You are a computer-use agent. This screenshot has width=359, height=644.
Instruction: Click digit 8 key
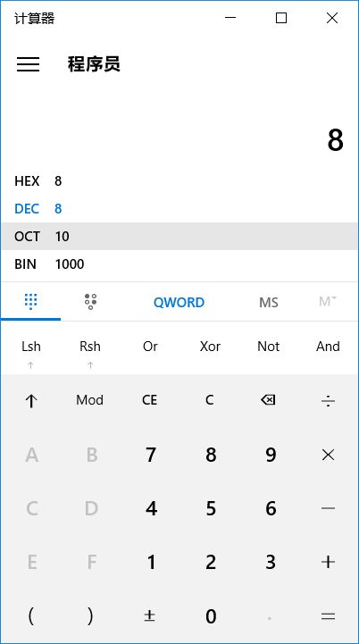pyautogui.click(x=210, y=455)
